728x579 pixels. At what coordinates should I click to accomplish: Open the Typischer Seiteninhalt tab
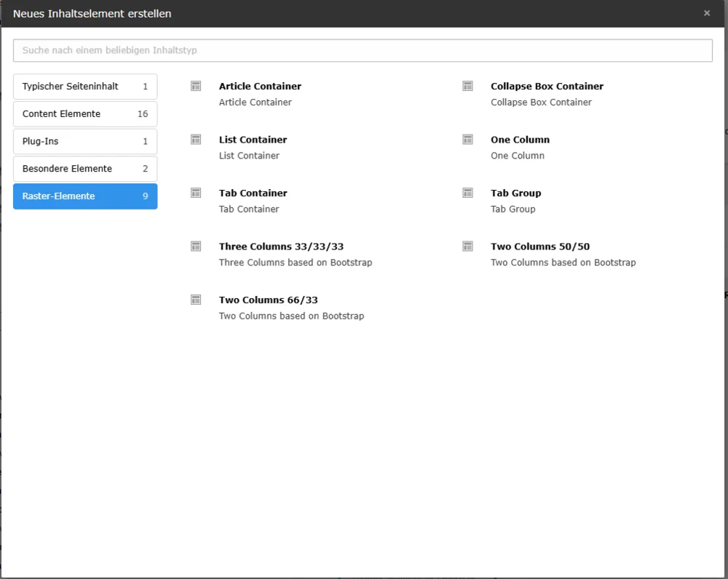pyautogui.click(x=85, y=87)
